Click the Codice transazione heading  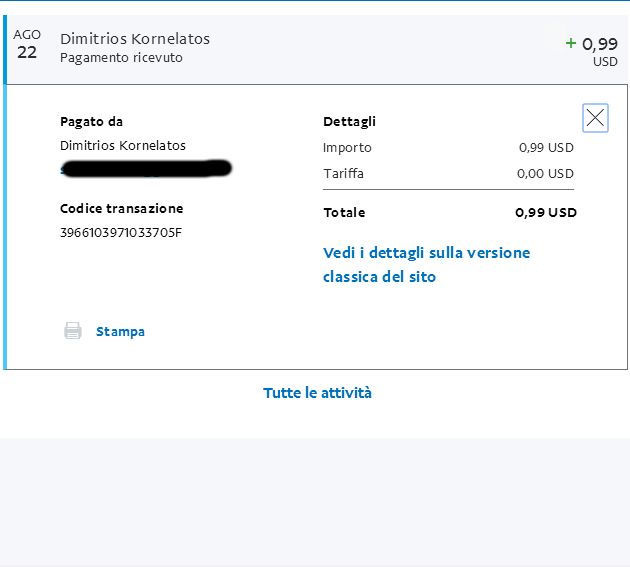(121, 208)
